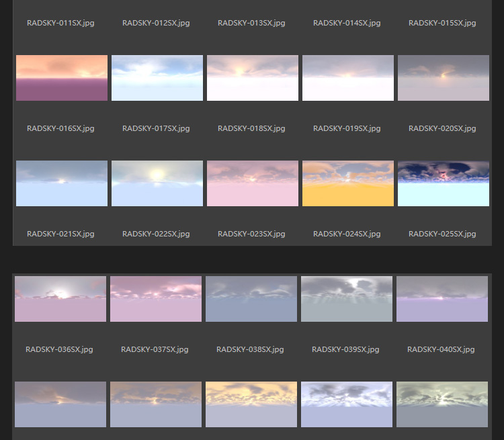Choose the RADSKY-024SX.jpg orange sky thumbnail

348,183
